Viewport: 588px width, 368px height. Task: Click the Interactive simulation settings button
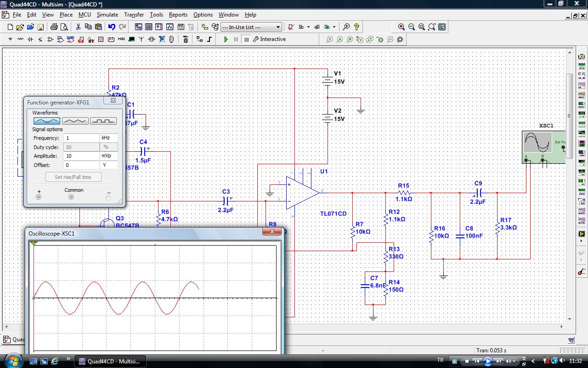(270, 40)
